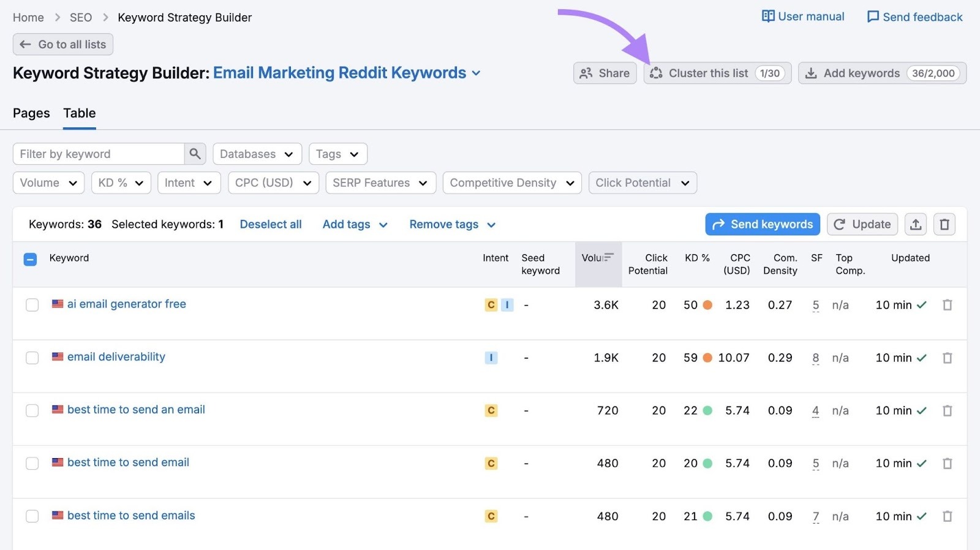Click the Volume column sort icon
This screenshot has height=550, width=980.
[x=608, y=258]
